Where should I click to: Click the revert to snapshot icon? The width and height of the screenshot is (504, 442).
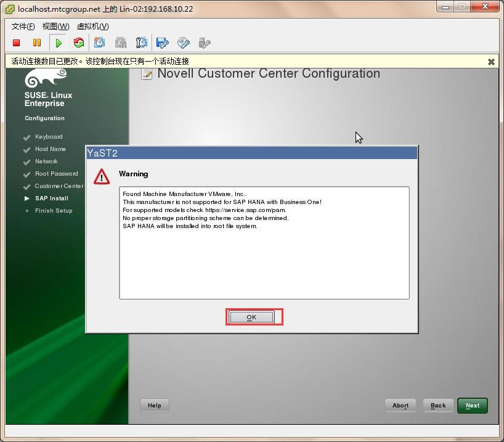[121, 43]
